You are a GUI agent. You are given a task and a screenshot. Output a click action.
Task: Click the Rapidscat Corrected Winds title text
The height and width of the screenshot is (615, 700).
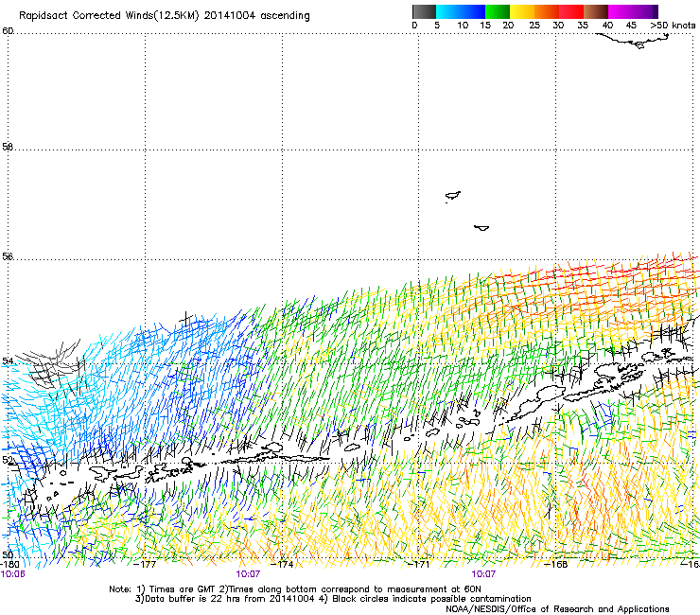165,16
